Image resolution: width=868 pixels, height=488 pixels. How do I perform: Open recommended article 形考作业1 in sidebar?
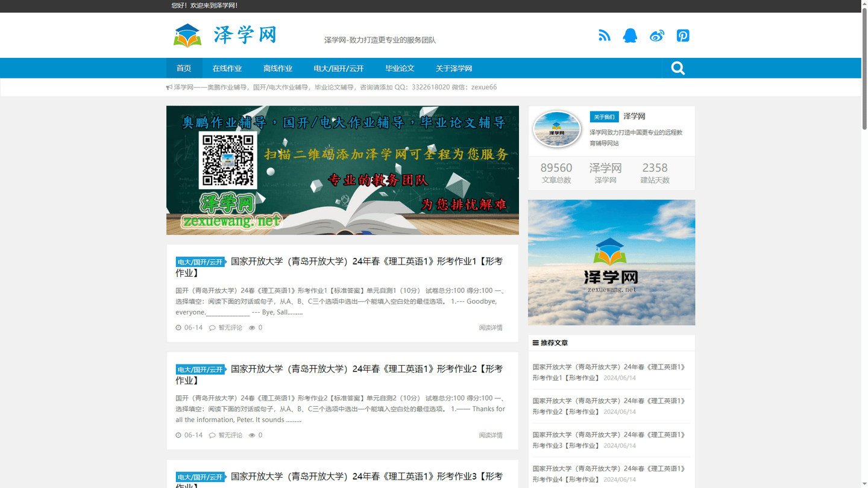coord(609,372)
